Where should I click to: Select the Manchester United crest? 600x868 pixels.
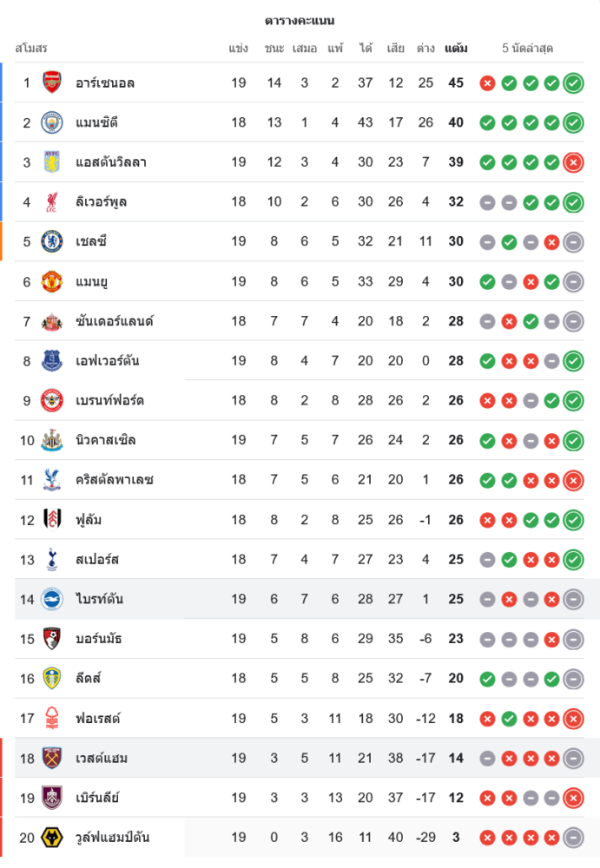pos(52,281)
